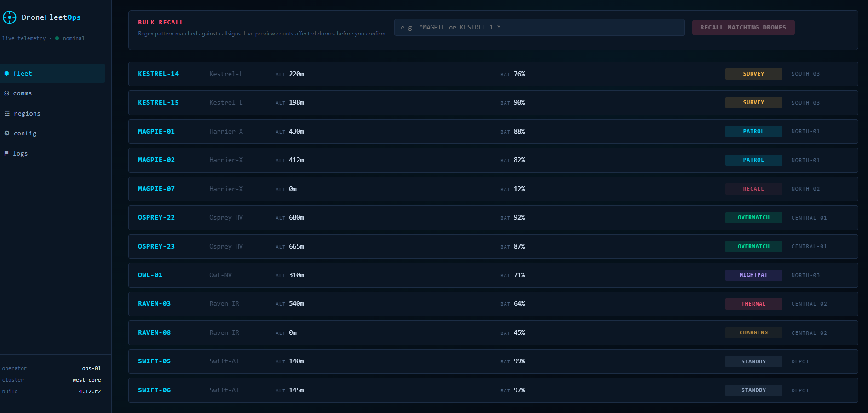Select the OSPREY-22 callsign
868x413 pixels.
[156, 218]
